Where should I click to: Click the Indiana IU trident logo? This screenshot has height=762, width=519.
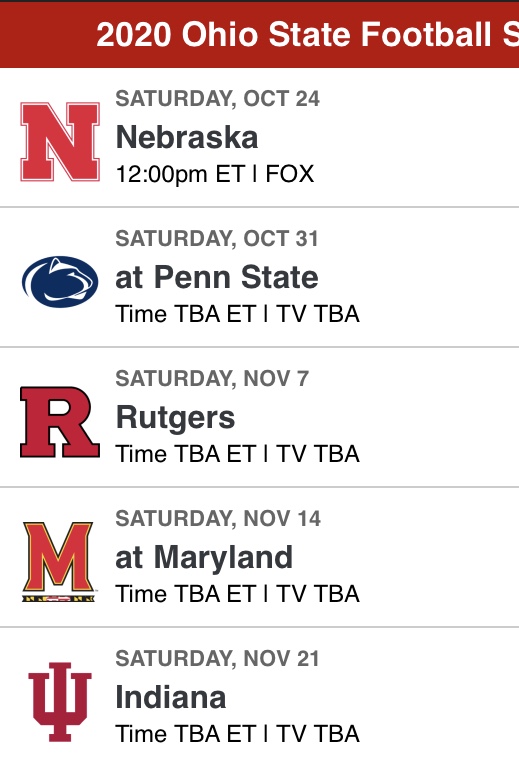(x=60, y=702)
